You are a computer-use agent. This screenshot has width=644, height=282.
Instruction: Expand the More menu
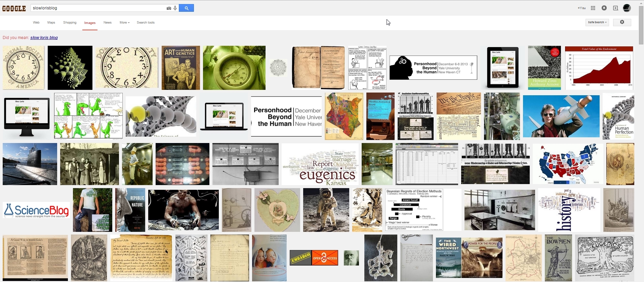tap(124, 23)
